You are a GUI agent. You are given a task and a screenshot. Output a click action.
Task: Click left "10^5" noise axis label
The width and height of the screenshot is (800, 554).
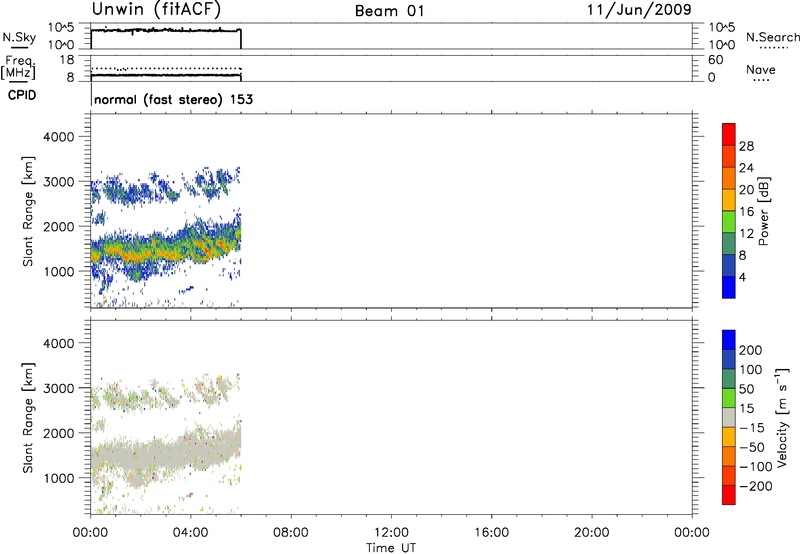pyautogui.click(x=61, y=28)
